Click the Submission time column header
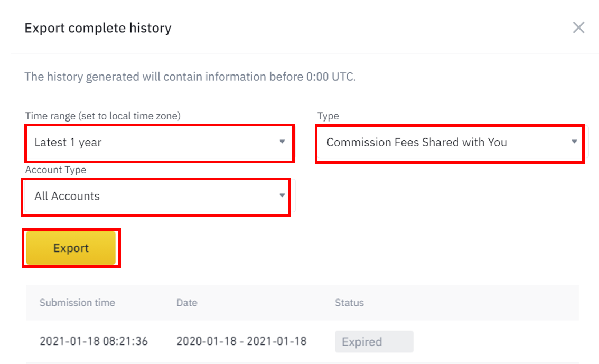 pos(77,303)
